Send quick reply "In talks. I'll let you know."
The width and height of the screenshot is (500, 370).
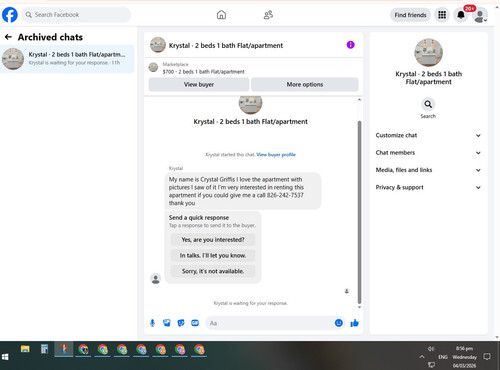[x=213, y=255]
